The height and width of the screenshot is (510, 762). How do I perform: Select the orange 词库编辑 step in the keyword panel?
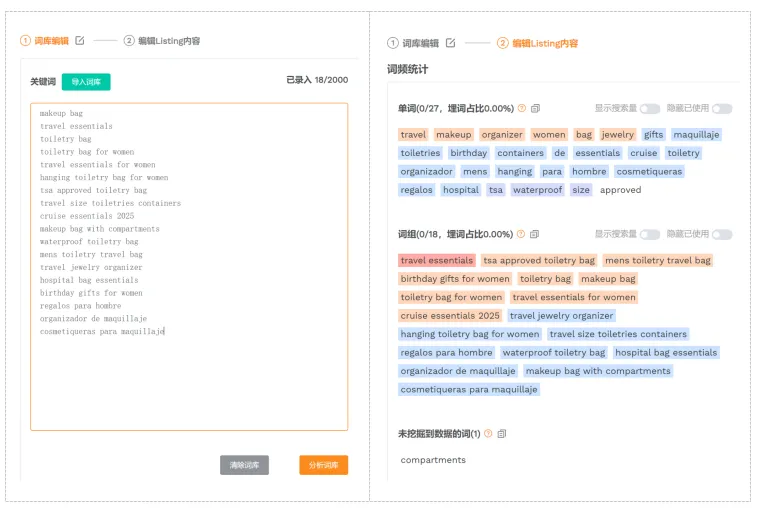click(45, 41)
